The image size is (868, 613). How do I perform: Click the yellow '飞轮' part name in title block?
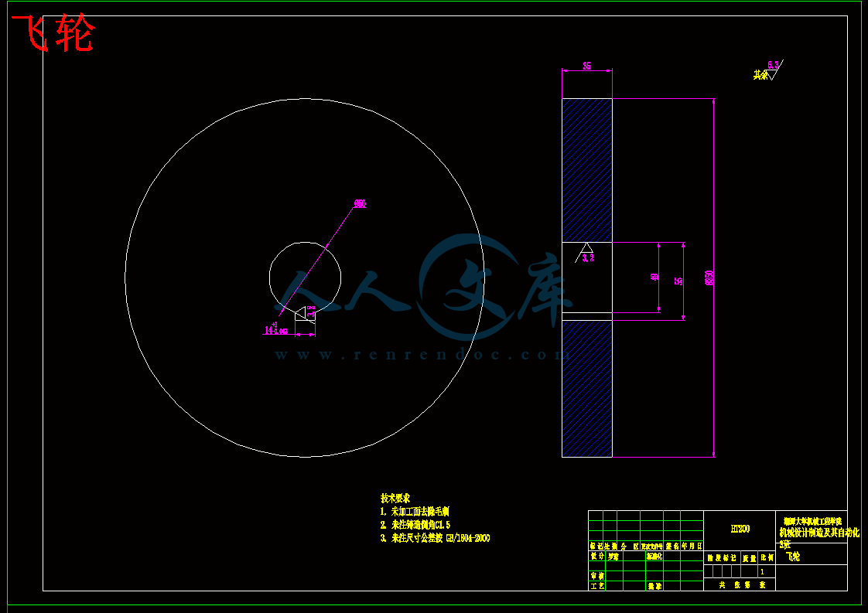[x=793, y=557]
